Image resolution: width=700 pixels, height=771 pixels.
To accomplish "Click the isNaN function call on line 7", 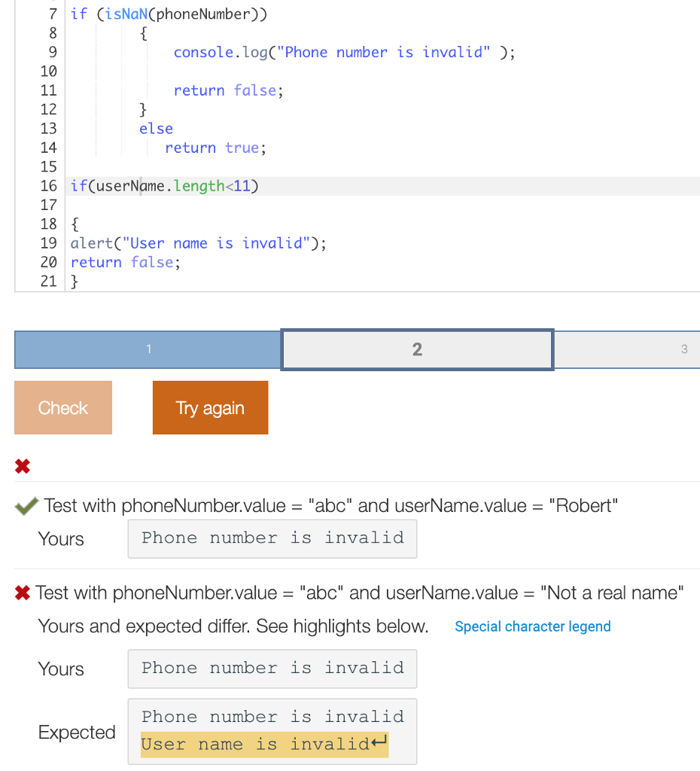I will pyautogui.click(x=129, y=14).
